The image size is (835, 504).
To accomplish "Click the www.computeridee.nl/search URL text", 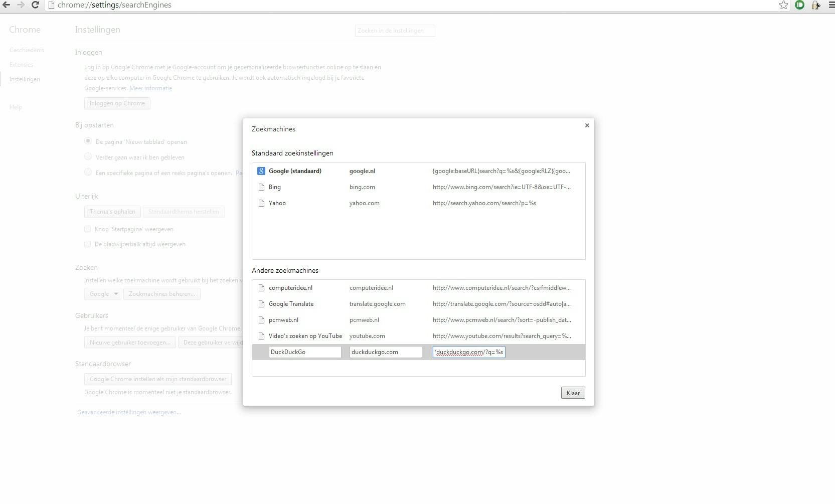I will pyautogui.click(x=502, y=288).
